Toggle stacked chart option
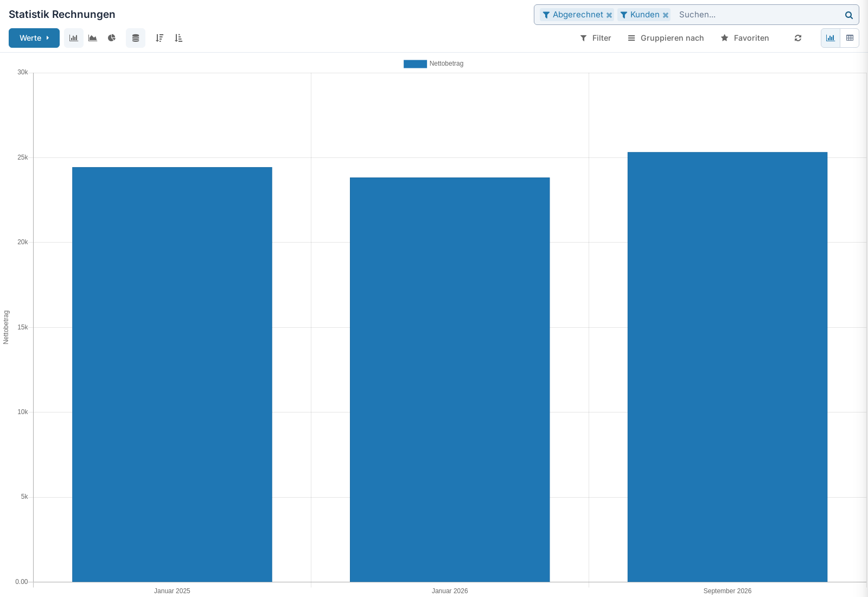Image resolution: width=868 pixels, height=597 pixels. [136, 38]
